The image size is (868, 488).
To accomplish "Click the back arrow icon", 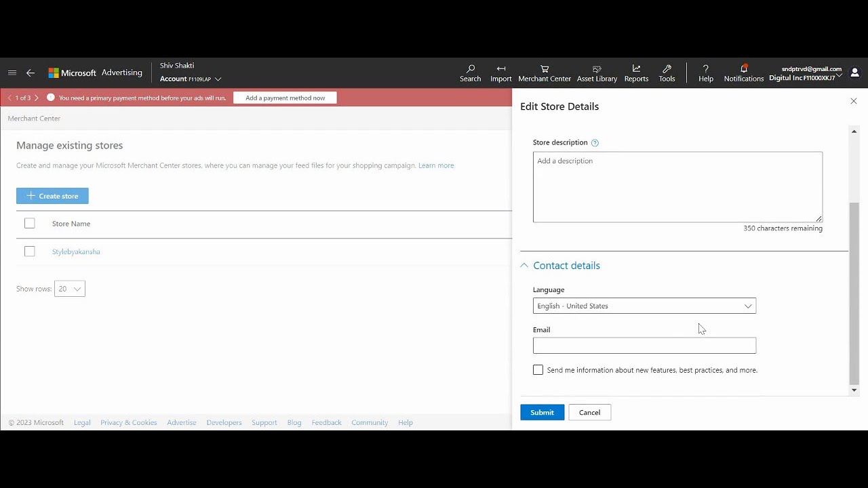I will (31, 73).
